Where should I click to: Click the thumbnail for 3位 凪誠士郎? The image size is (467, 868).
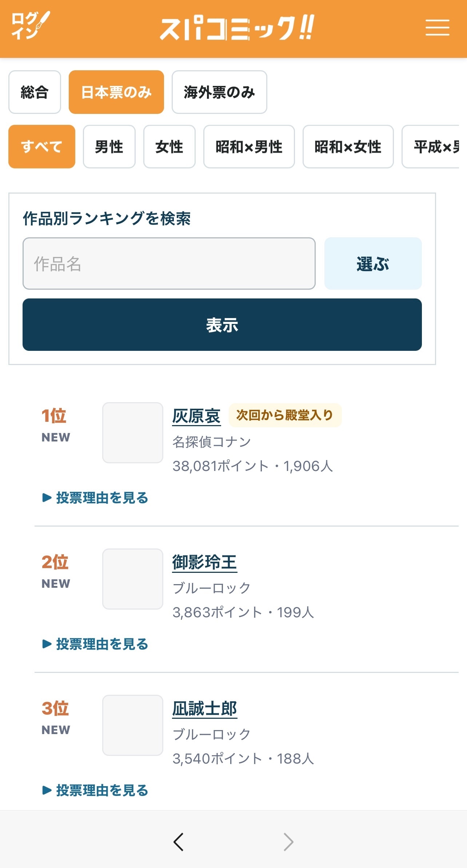(x=133, y=725)
